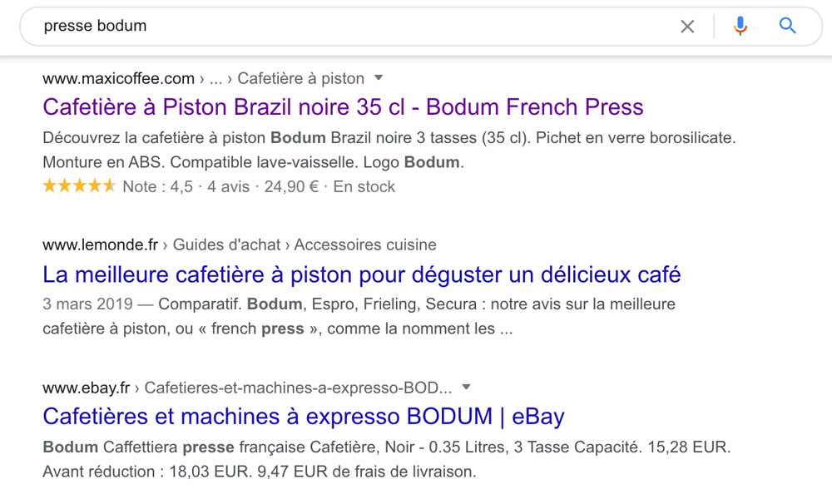Start voice search with the microphone icon
The height and width of the screenshot is (504, 832).
coord(740,26)
